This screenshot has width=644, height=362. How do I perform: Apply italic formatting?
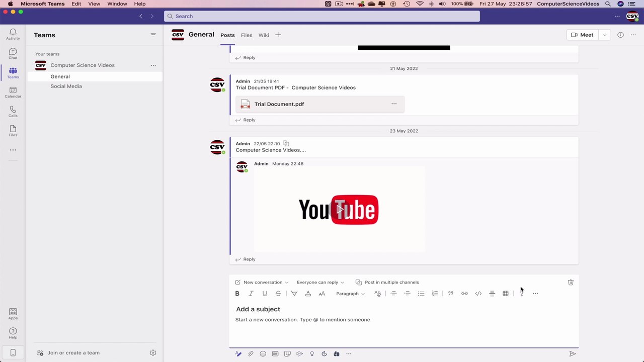click(x=251, y=294)
